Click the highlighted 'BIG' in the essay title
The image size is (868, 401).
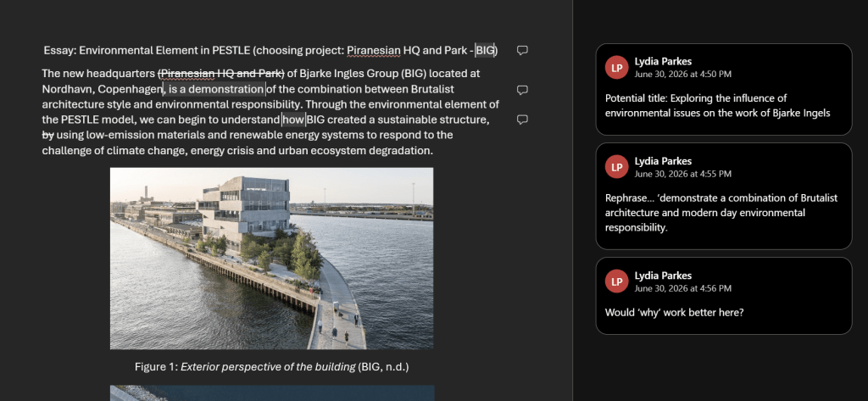click(x=485, y=51)
